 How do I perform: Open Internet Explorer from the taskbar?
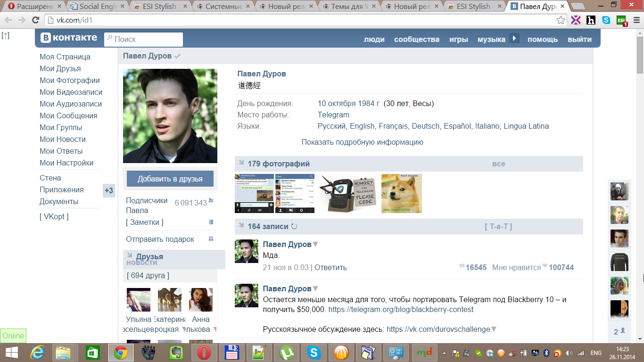(38, 353)
